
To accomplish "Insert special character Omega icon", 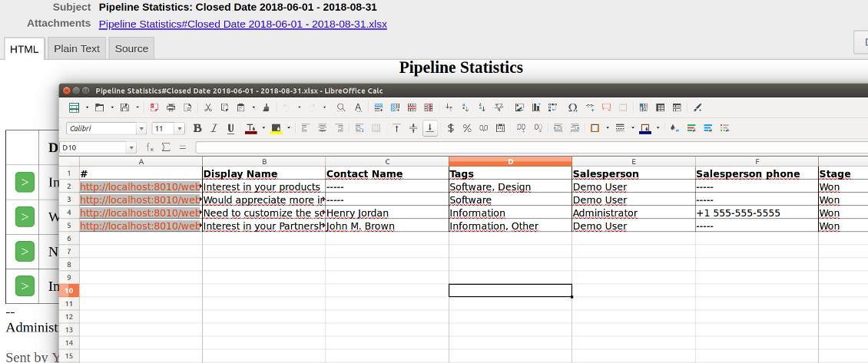I will (x=573, y=107).
